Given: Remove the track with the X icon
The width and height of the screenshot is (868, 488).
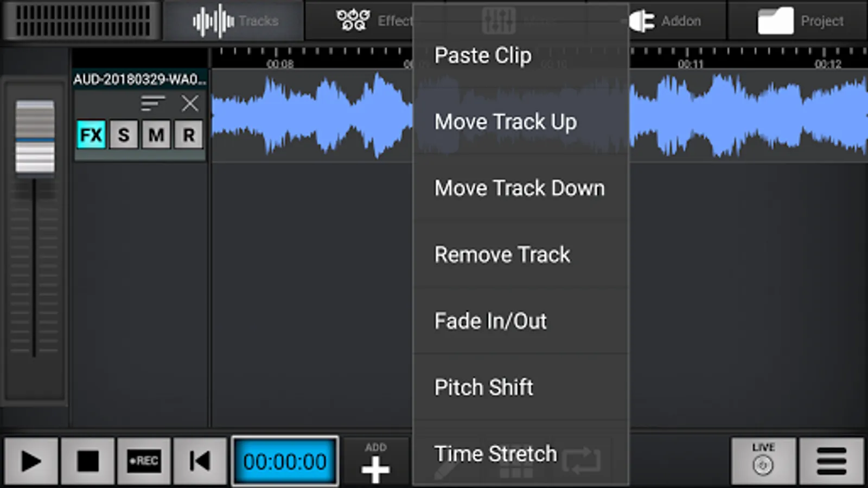Looking at the screenshot, I should (x=190, y=102).
